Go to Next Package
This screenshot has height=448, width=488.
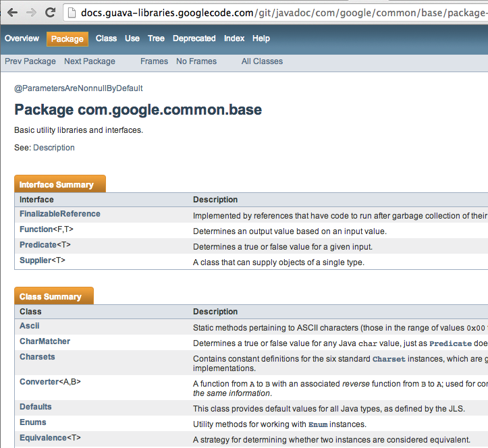point(90,61)
